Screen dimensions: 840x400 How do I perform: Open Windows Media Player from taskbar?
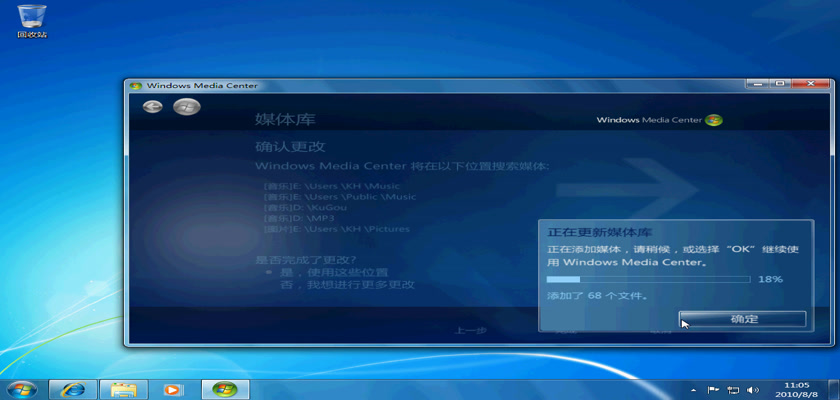click(x=173, y=389)
